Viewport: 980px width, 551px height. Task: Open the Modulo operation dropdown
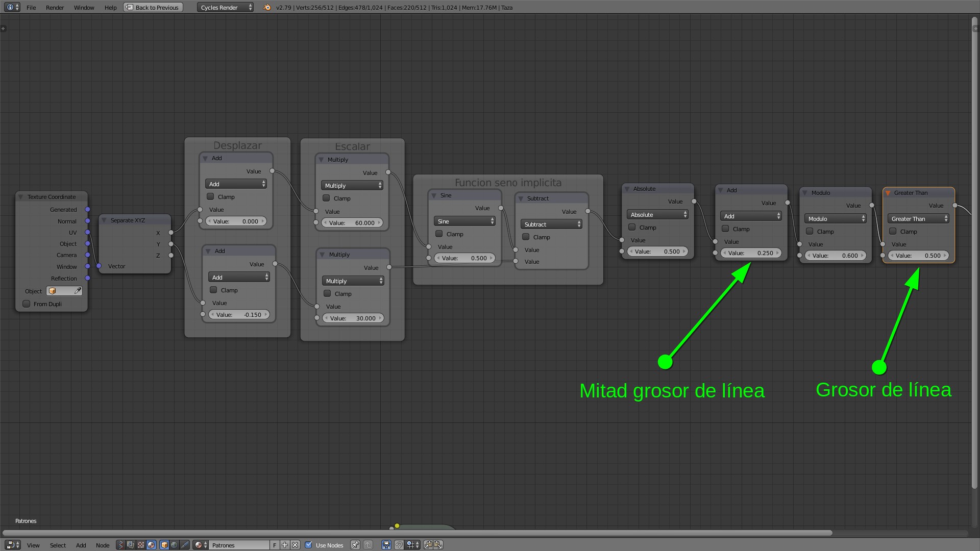[836, 218]
